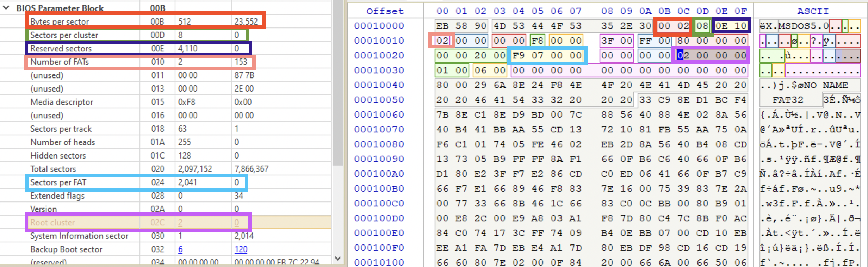Viewport: 868px width, 267px height.
Task: Select the Total sectors row
Action: tap(166, 169)
